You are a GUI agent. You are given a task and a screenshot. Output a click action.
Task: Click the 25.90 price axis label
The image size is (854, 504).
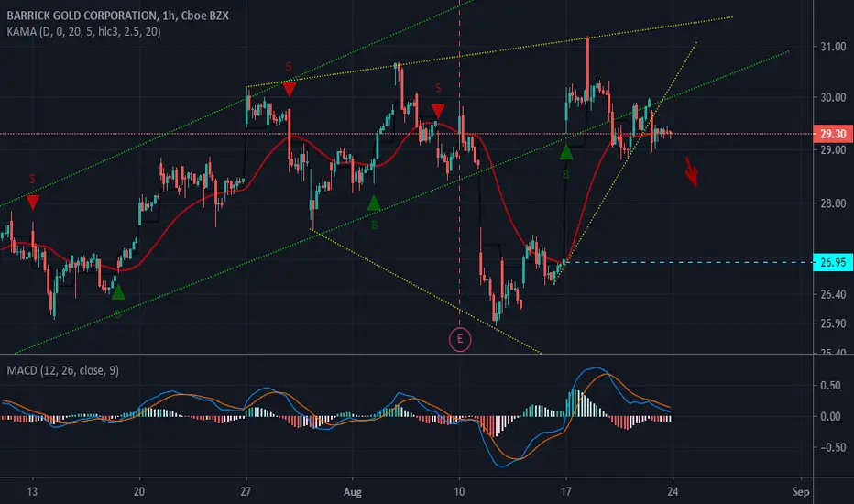click(x=833, y=323)
